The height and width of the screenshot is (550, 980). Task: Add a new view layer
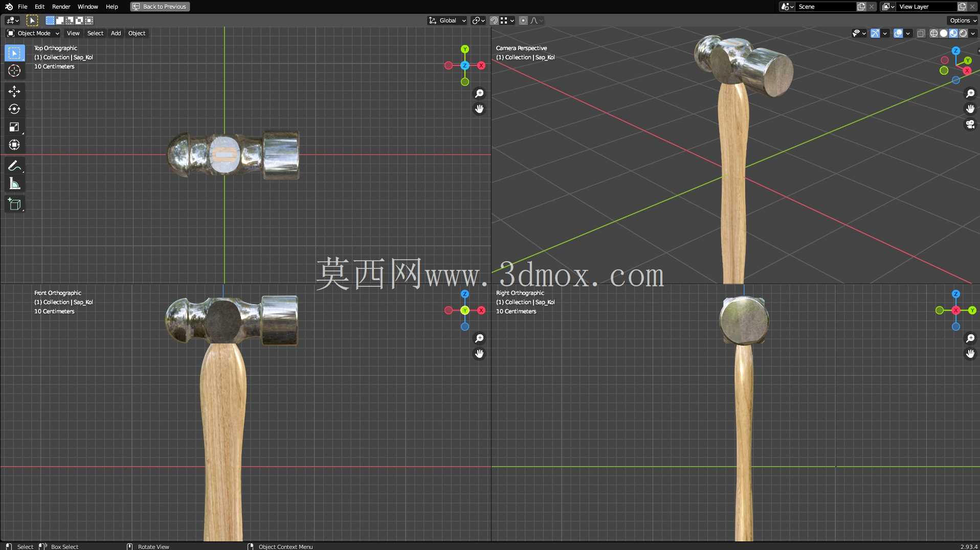[962, 7]
